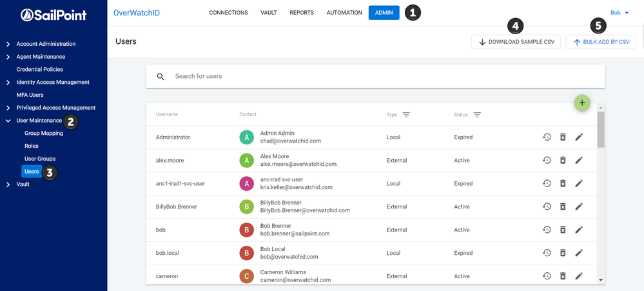Open history for the Administrator user
This screenshot has height=291, width=644.
(x=546, y=137)
